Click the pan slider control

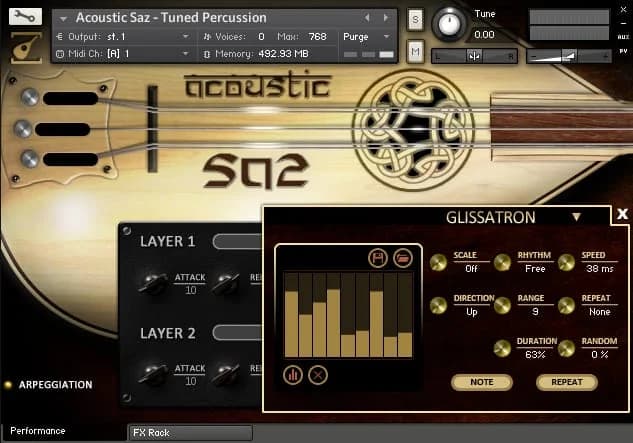(x=474, y=56)
